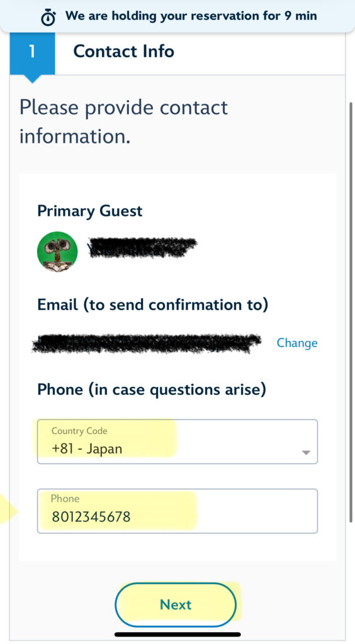Click the Change email link
The image size is (355, 644).
coord(297,343)
